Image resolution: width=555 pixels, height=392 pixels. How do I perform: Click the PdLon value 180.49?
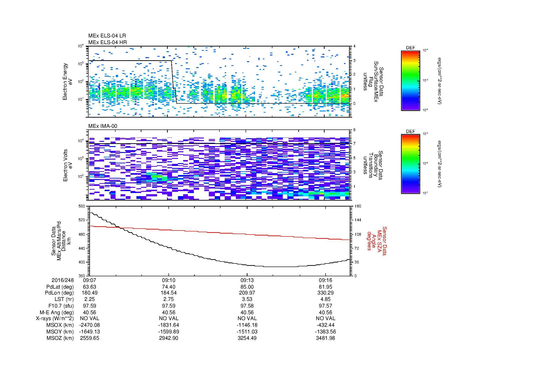(90, 293)
